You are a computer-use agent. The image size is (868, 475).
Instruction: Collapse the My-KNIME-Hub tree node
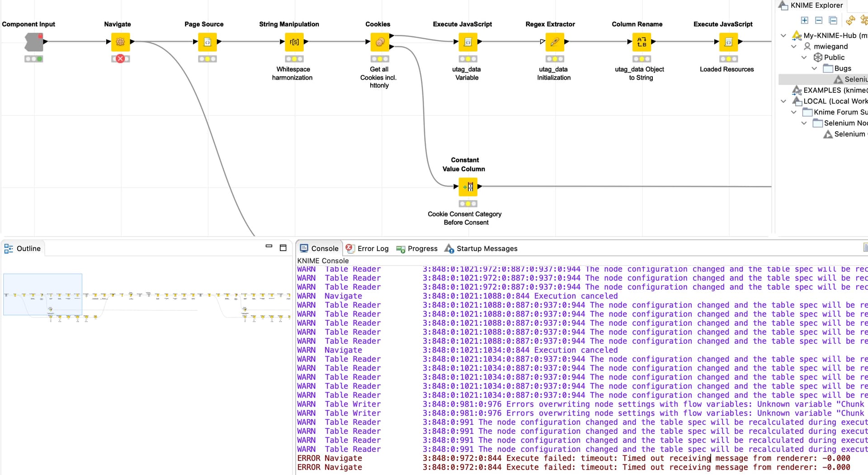click(783, 35)
